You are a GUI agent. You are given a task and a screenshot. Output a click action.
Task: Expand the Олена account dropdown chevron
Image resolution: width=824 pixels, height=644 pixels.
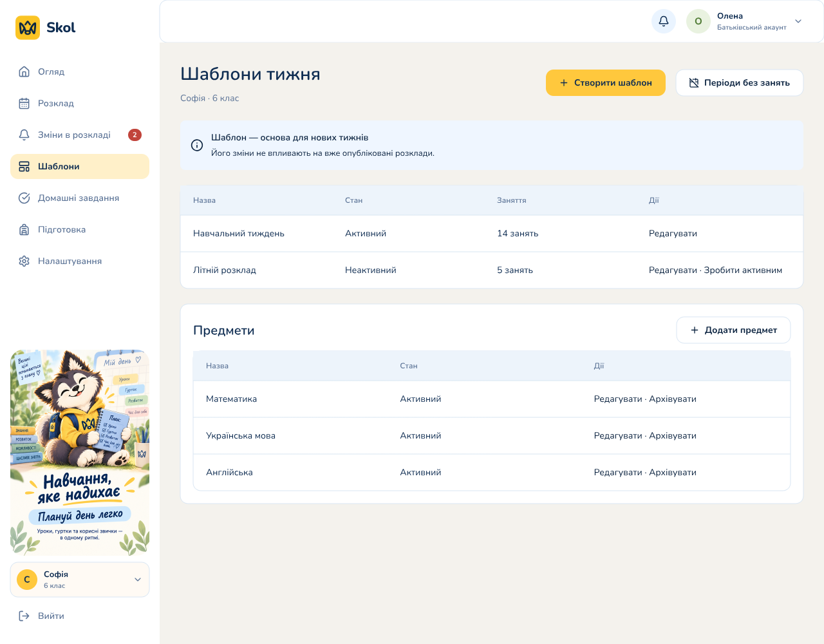(798, 21)
